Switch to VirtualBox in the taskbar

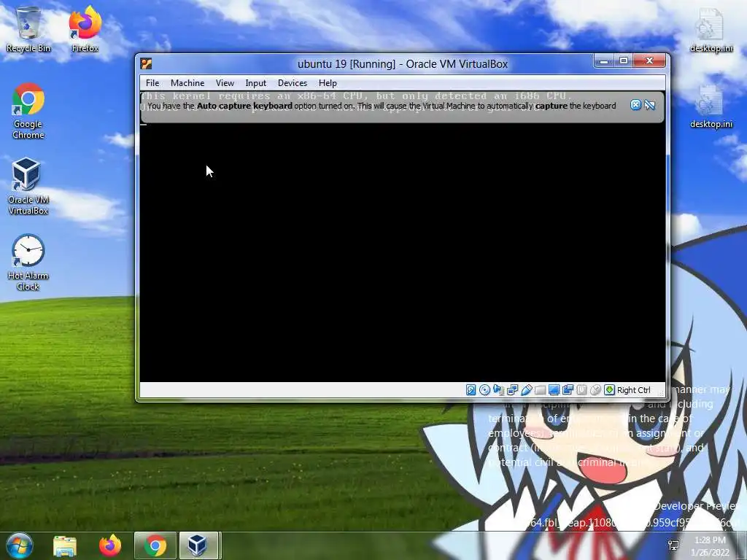[x=198, y=545]
